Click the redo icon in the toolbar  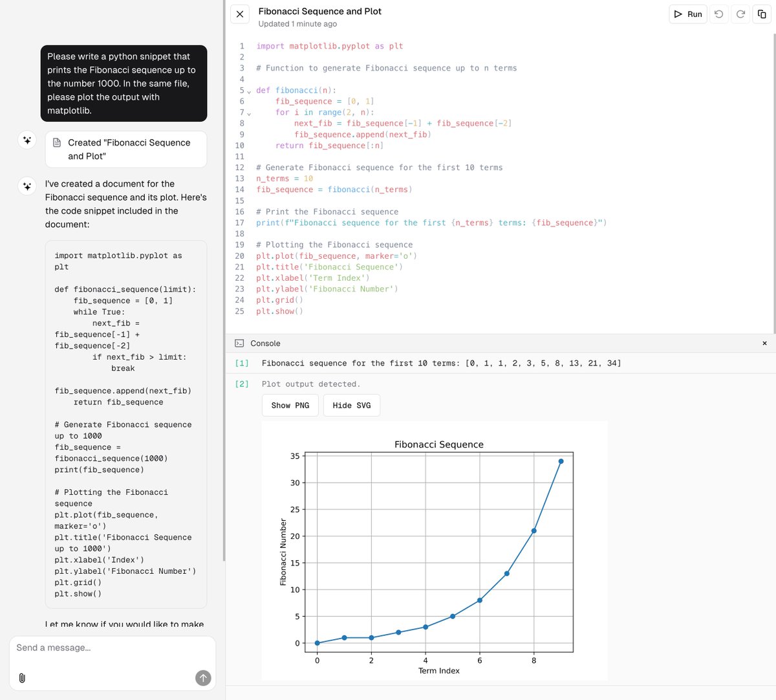[x=740, y=14]
